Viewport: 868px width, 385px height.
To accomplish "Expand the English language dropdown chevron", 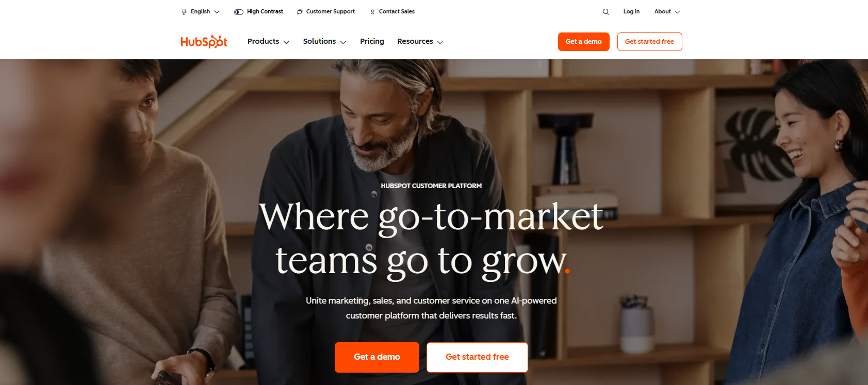I will [217, 12].
